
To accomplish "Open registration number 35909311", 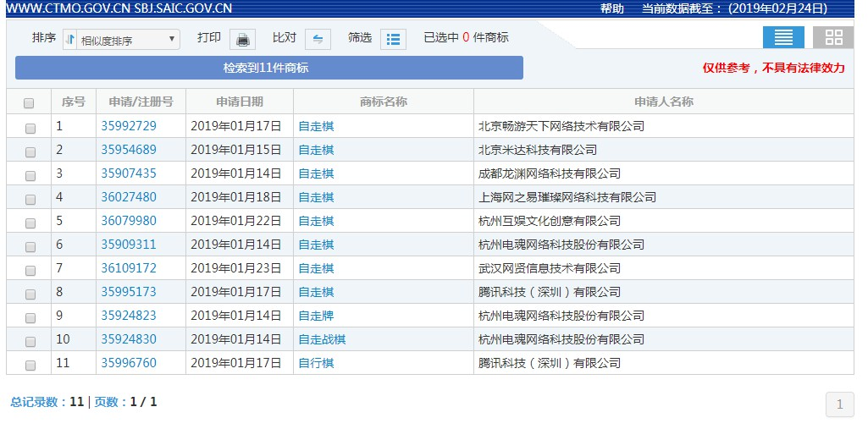I will (129, 245).
